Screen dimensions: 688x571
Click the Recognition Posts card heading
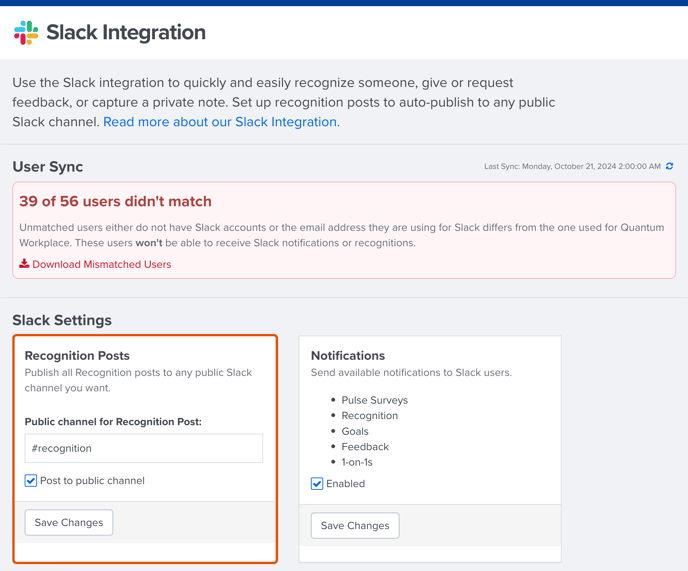(x=77, y=356)
